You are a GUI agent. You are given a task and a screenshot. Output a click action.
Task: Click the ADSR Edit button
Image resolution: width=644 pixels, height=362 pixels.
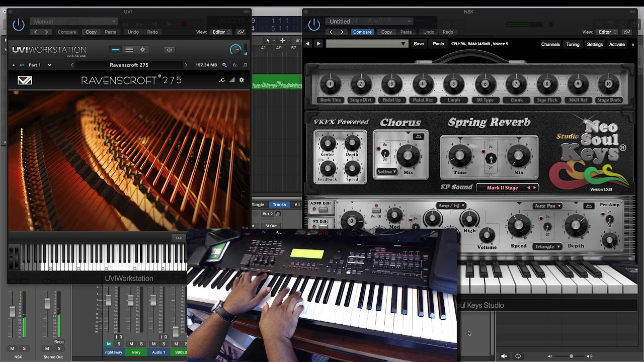[x=320, y=207]
